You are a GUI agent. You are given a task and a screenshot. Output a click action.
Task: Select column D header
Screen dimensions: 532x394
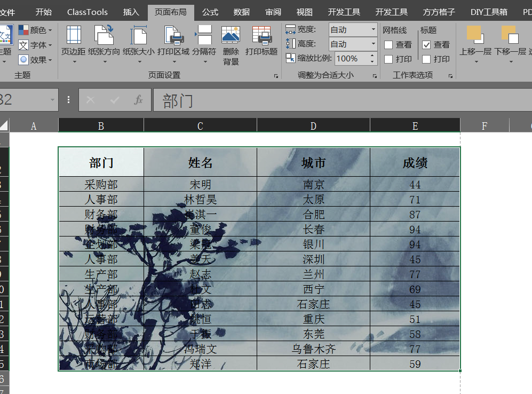[x=313, y=125]
